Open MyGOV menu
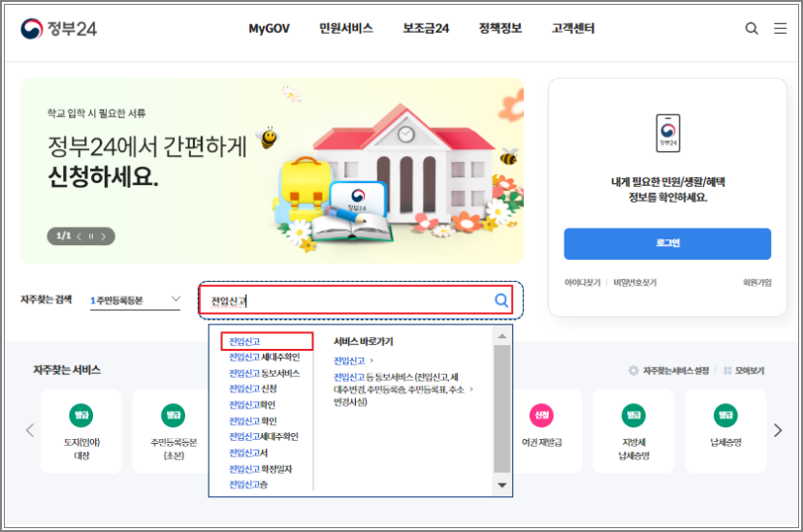This screenshot has width=803, height=532. [x=269, y=29]
